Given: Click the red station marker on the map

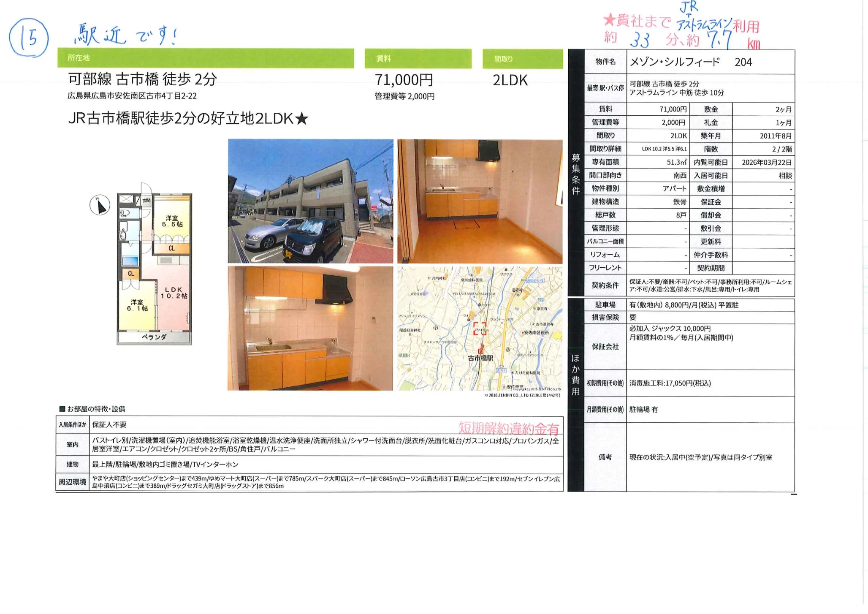Looking at the screenshot, I should pos(480,350).
